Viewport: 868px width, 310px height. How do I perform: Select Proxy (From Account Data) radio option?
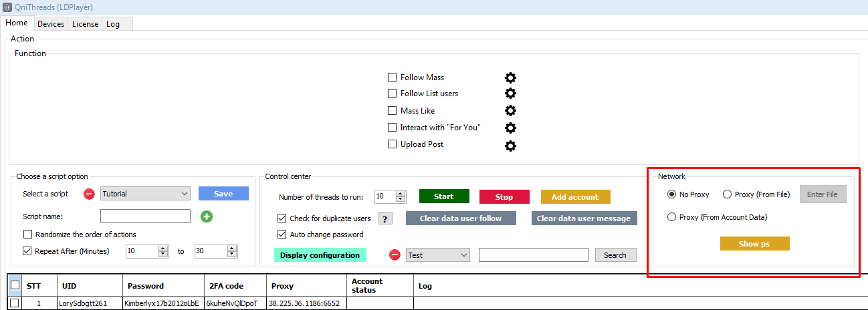click(x=671, y=217)
